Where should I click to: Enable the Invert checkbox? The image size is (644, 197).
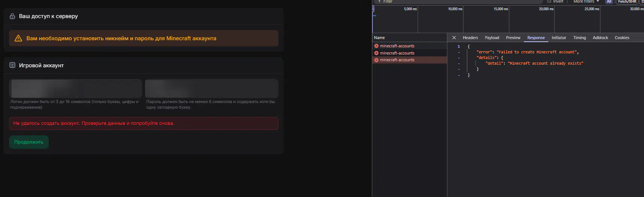pyautogui.click(x=549, y=2)
